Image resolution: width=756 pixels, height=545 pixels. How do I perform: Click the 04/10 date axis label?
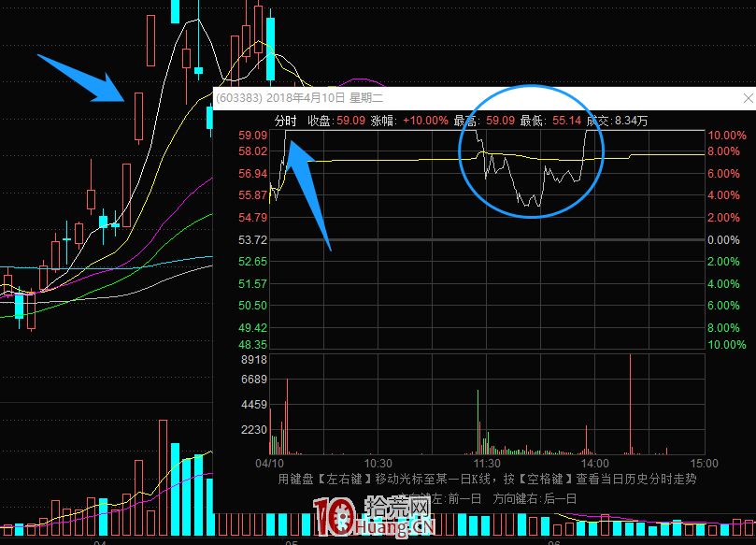(270, 463)
